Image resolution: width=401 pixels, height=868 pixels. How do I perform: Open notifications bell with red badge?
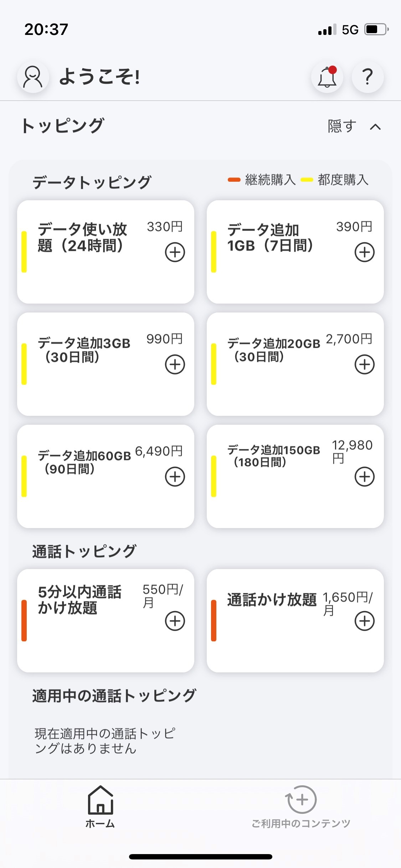(327, 77)
